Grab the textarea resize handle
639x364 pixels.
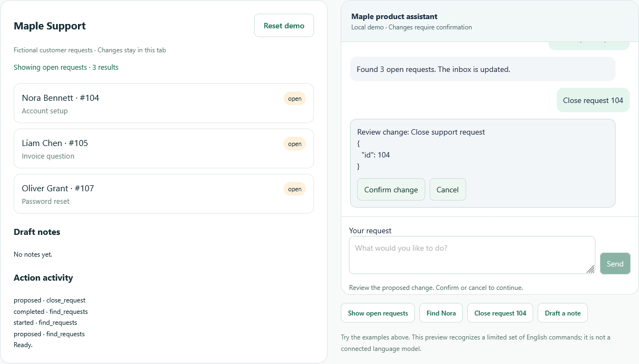[x=590, y=269]
